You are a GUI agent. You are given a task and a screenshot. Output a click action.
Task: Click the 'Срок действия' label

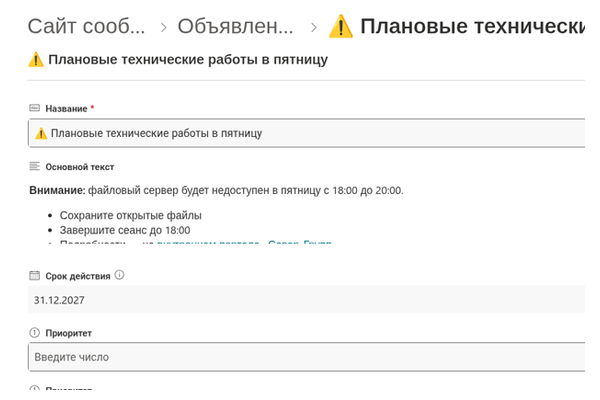click(78, 276)
